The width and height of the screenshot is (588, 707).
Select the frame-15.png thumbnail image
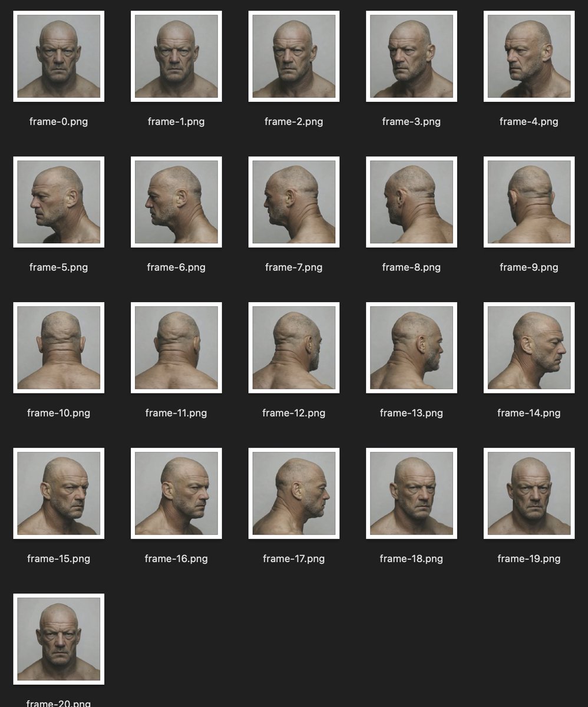coord(58,493)
